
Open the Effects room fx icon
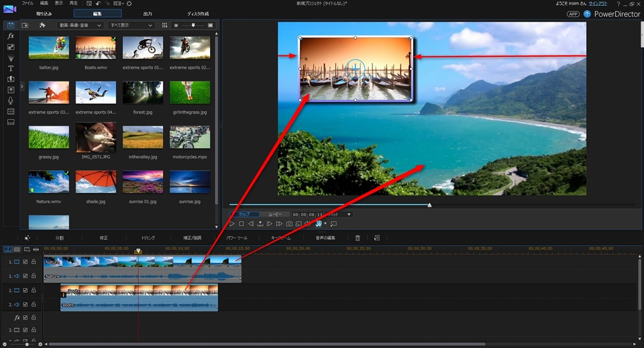pos(11,36)
